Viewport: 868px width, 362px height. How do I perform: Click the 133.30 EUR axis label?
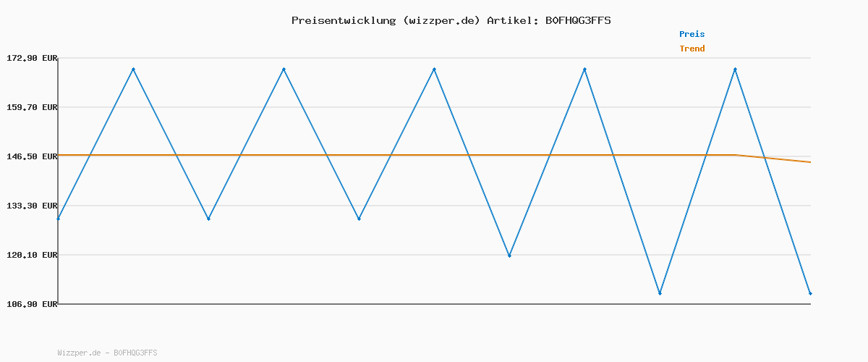pyautogui.click(x=31, y=206)
